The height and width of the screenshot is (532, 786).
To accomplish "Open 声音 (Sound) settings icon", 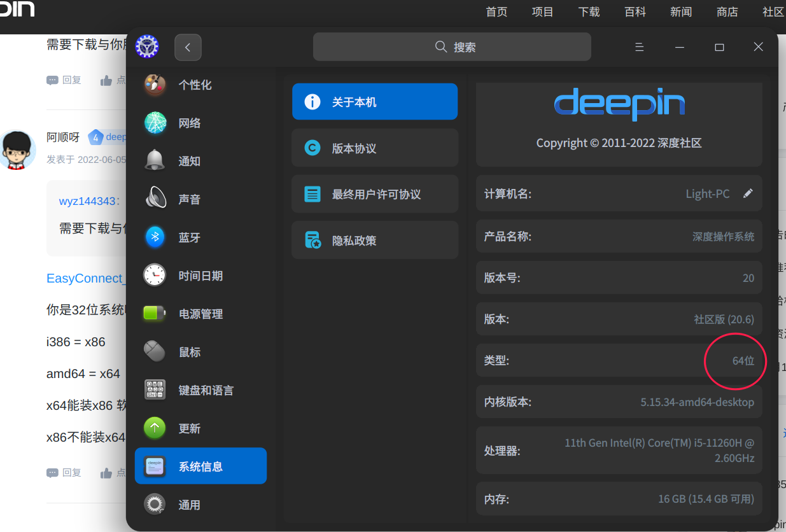I will click(x=189, y=199).
